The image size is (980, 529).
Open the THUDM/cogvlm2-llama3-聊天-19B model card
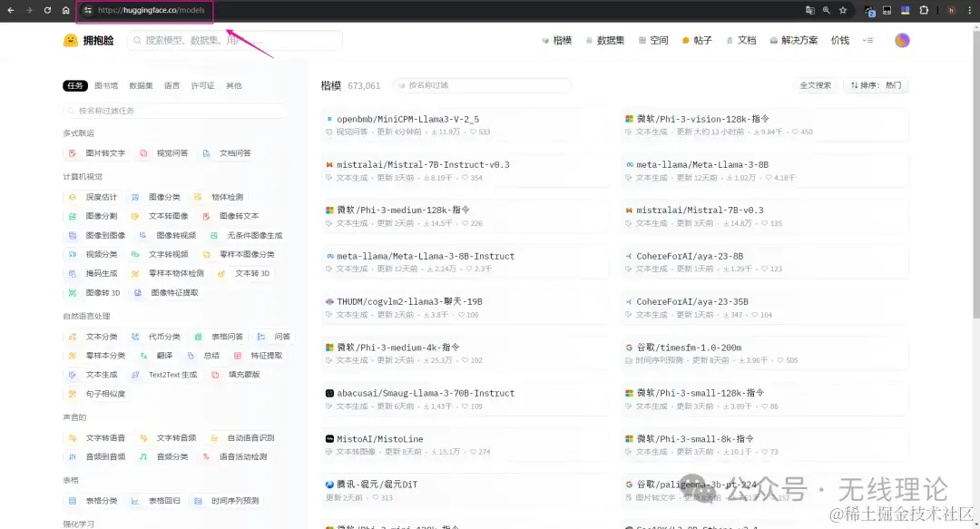pyautogui.click(x=464, y=308)
